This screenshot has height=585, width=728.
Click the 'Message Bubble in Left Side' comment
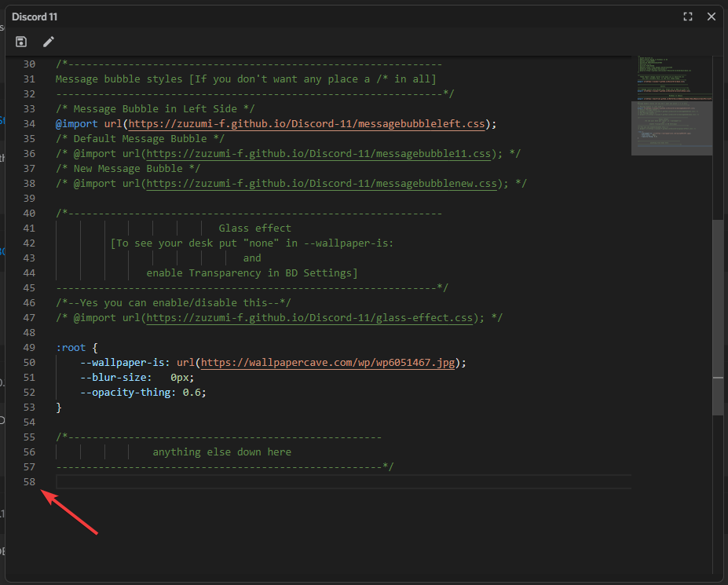[155, 109]
